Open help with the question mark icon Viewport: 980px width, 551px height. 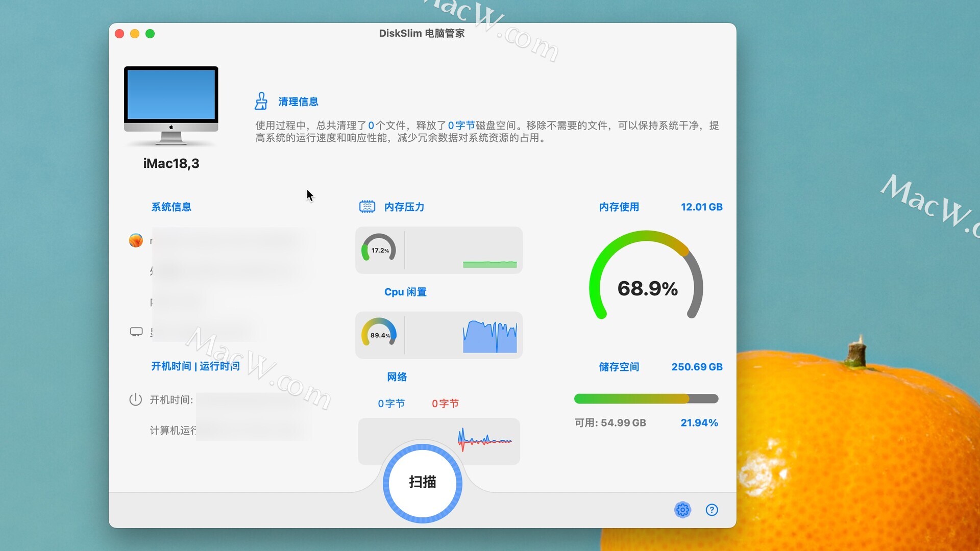pyautogui.click(x=712, y=510)
